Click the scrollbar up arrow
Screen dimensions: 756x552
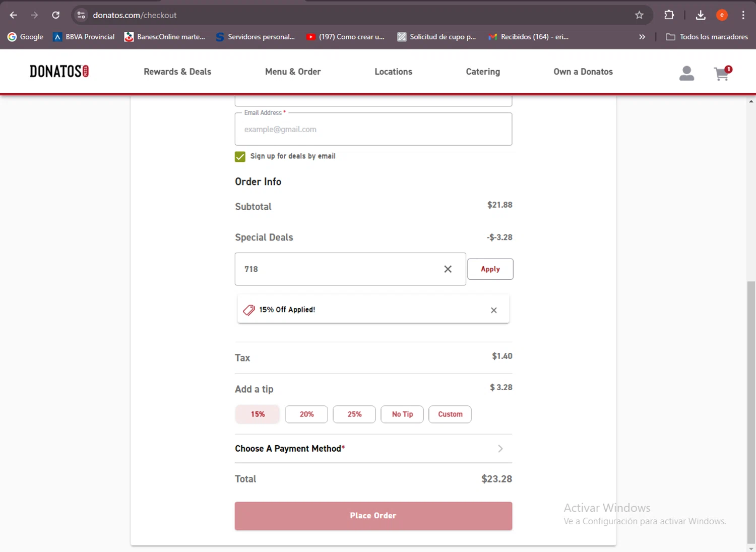pos(751,102)
